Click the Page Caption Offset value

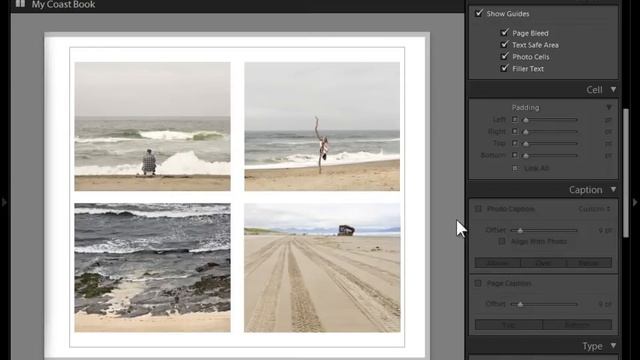605,304
